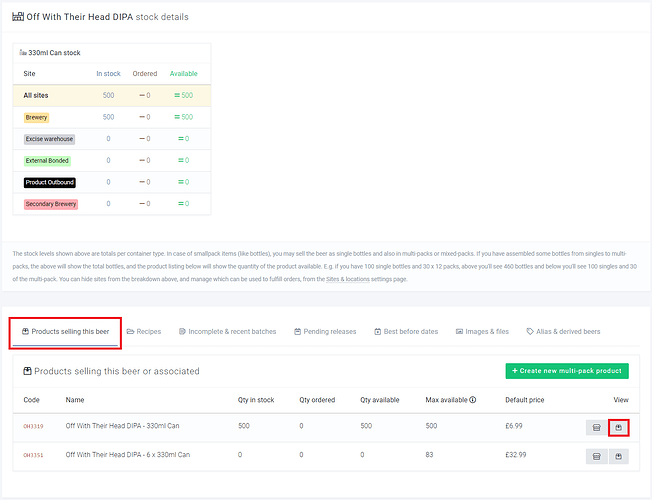
Task: Click Create new multi-pack product button
Action: click(x=566, y=371)
